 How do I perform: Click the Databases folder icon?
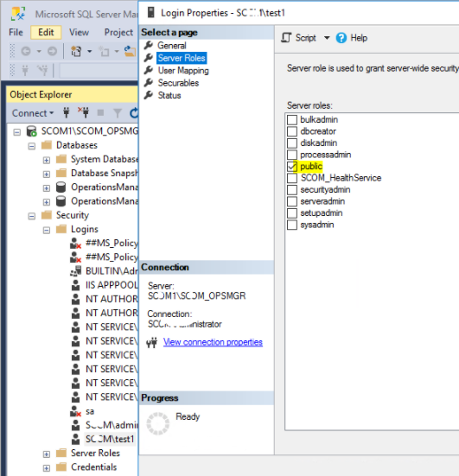click(x=47, y=145)
